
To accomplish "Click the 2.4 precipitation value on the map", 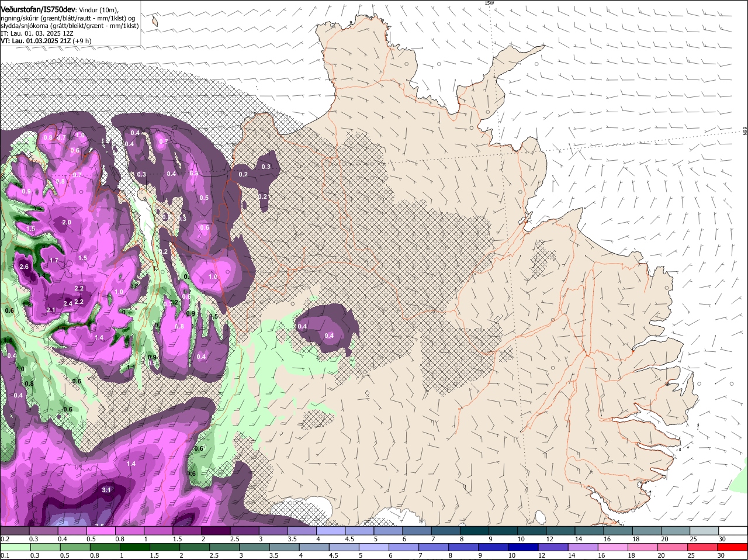I will click(x=68, y=303).
